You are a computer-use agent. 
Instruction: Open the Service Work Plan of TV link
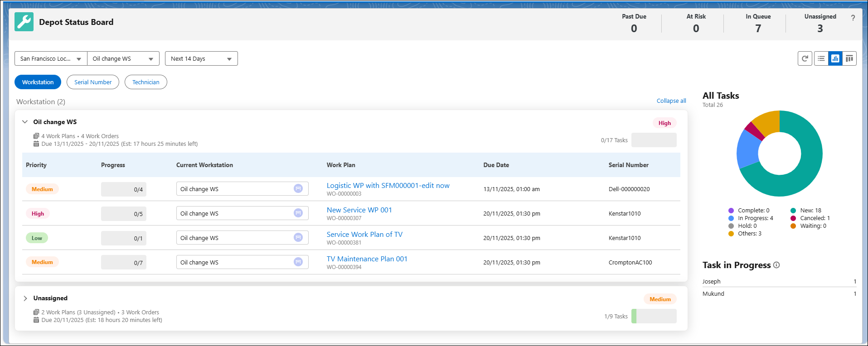click(364, 235)
